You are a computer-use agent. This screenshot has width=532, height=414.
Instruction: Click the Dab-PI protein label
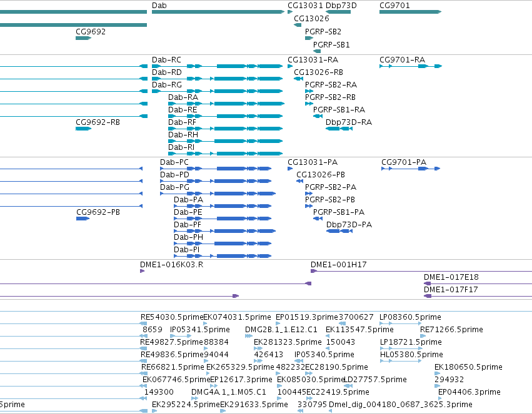point(187,250)
